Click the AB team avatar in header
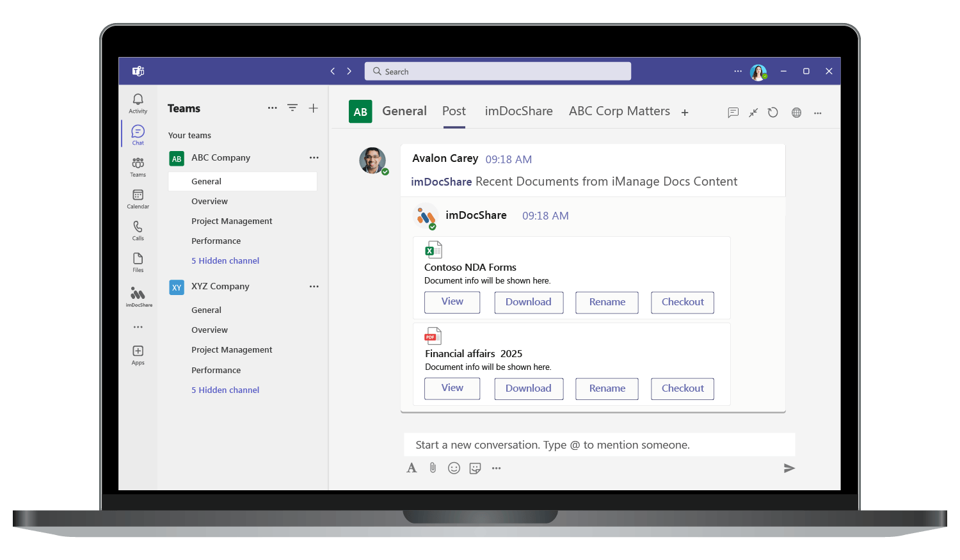 (x=360, y=112)
